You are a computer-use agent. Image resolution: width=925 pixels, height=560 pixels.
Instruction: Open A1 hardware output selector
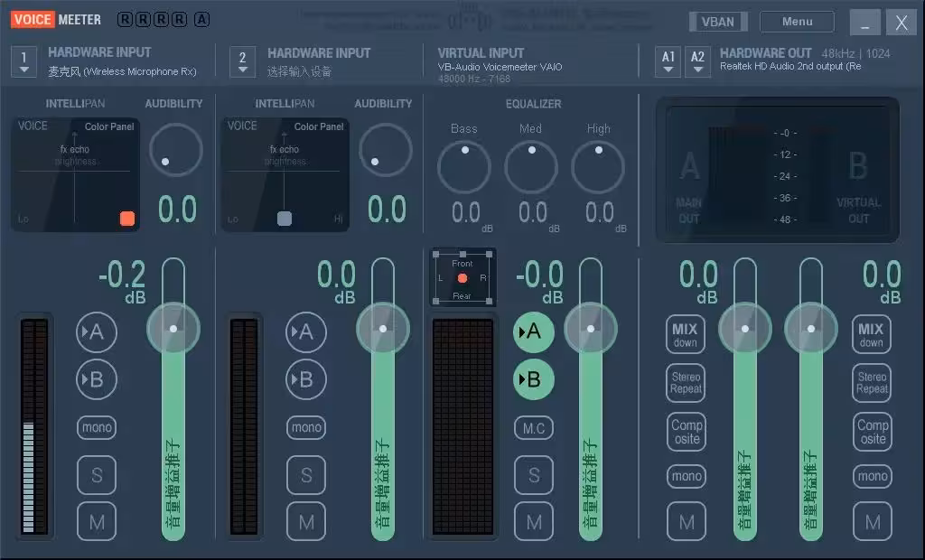[668, 61]
